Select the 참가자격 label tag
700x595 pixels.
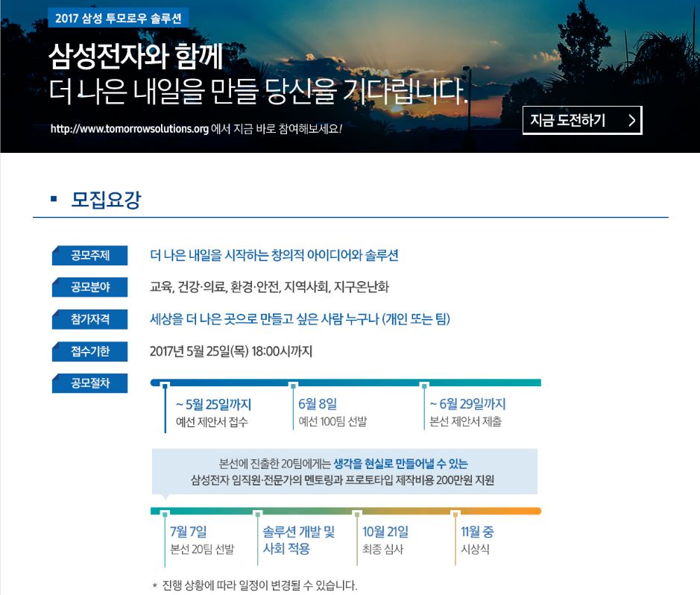tap(89, 319)
